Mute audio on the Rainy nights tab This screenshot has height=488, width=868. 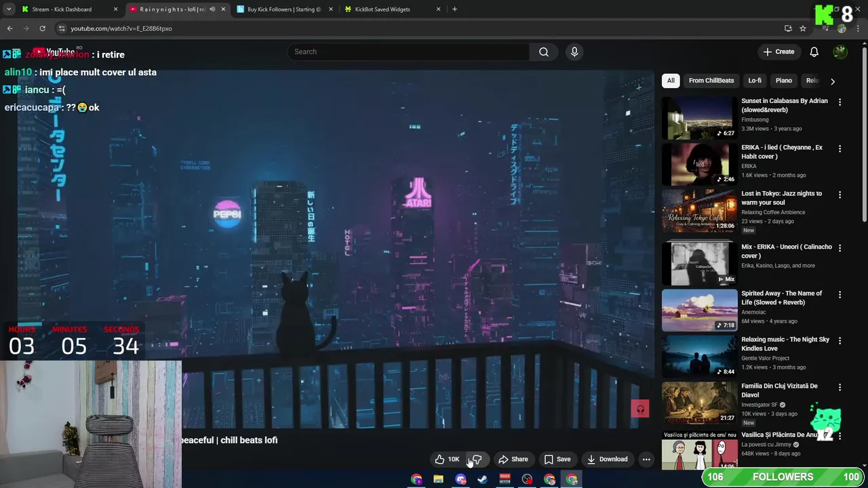pyautogui.click(x=212, y=9)
